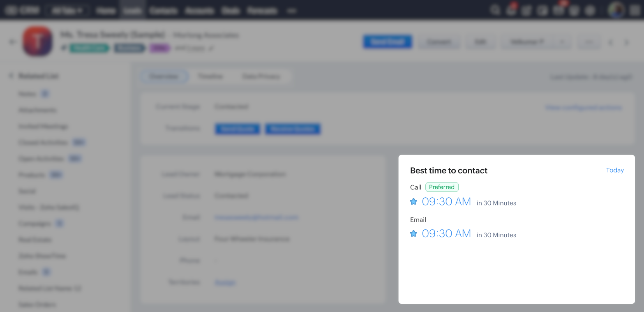Go to next lead record arrow

[627, 42]
